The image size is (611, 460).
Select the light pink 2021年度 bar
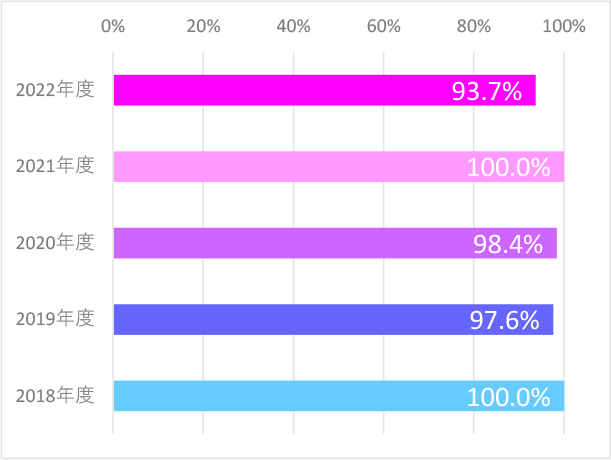339,166
